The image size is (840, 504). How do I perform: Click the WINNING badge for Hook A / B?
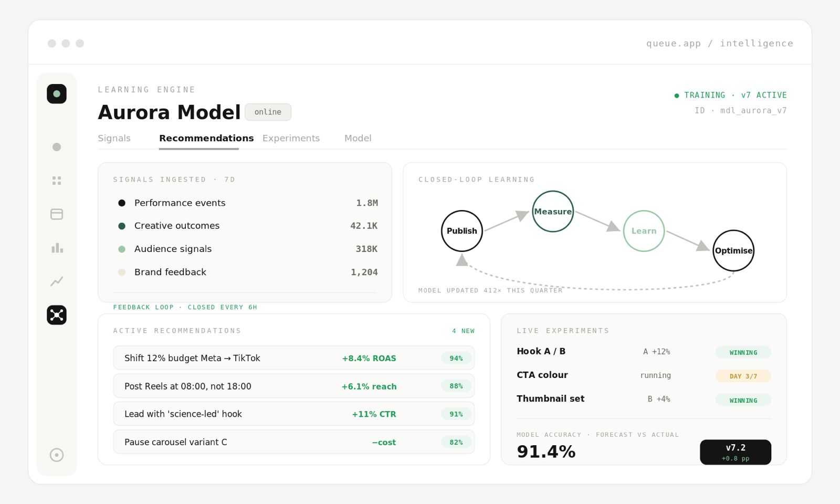click(743, 352)
